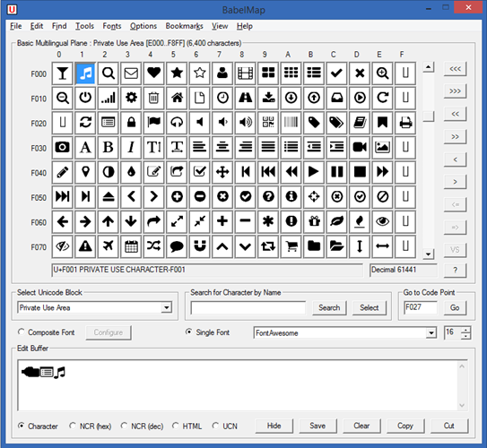Pick the printer glyph at F02F
The image size is (487, 448).
click(x=405, y=123)
